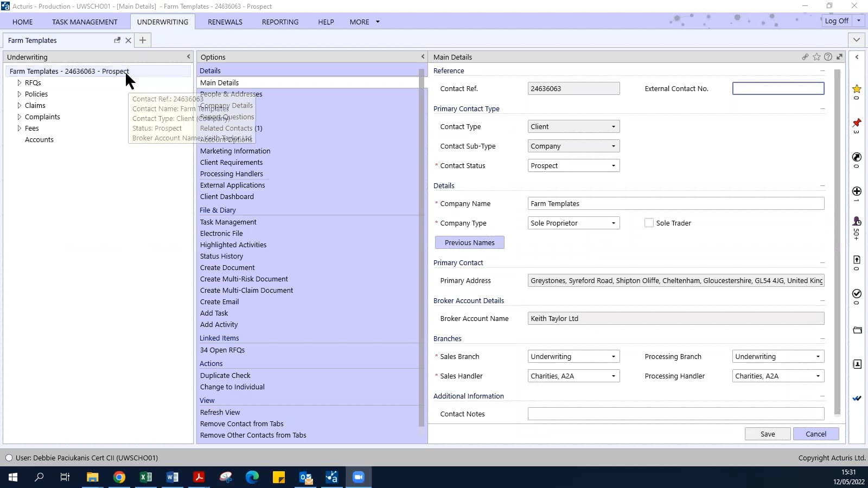Click the plus circle icon in sidebar
868x488 pixels.
(x=857, y=191)
